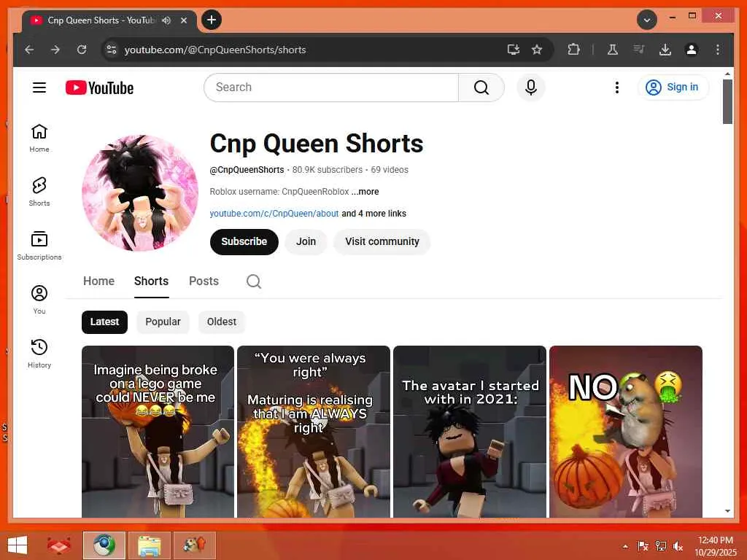Open Home in the left sidebar
Screen dimensions: 747x560
tap(39, 138)
